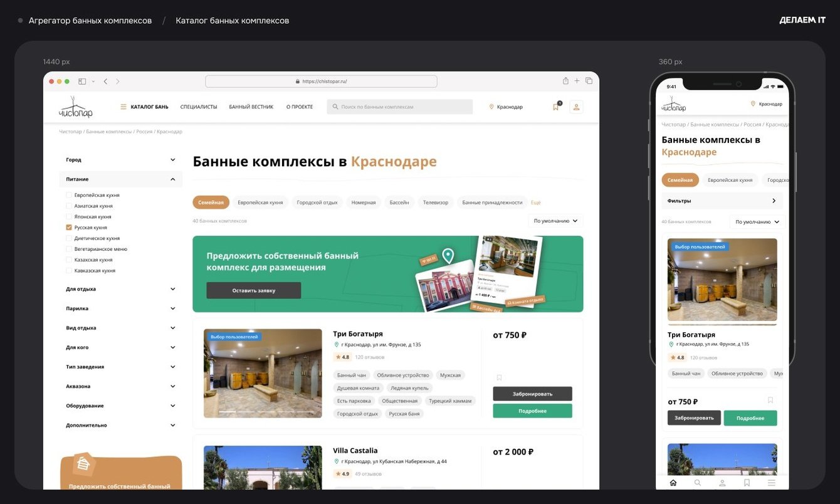Image resolution: width=840 pixels, height=504 pixels.
Task: Tap the mobile search icon in bottom bar
Action: click(x=698, y=483)
